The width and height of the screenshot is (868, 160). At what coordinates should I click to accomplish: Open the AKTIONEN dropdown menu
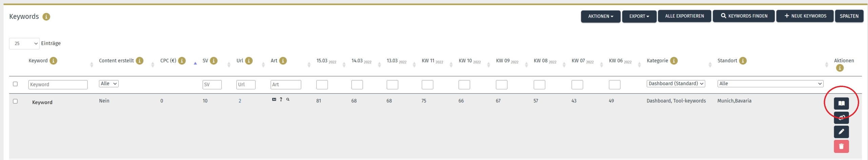point(600,16)
